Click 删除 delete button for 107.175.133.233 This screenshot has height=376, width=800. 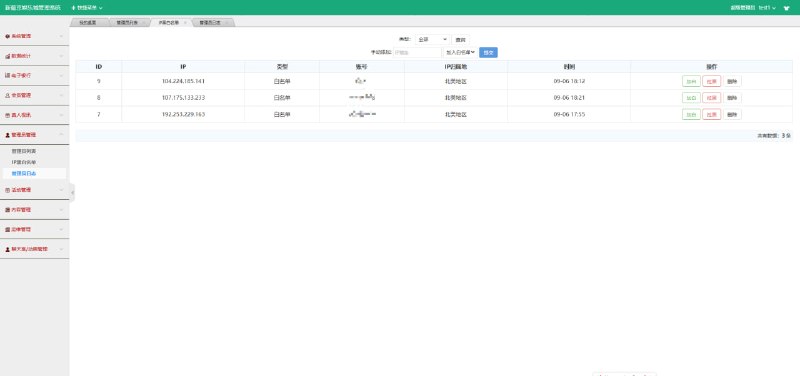coord(732,97)
